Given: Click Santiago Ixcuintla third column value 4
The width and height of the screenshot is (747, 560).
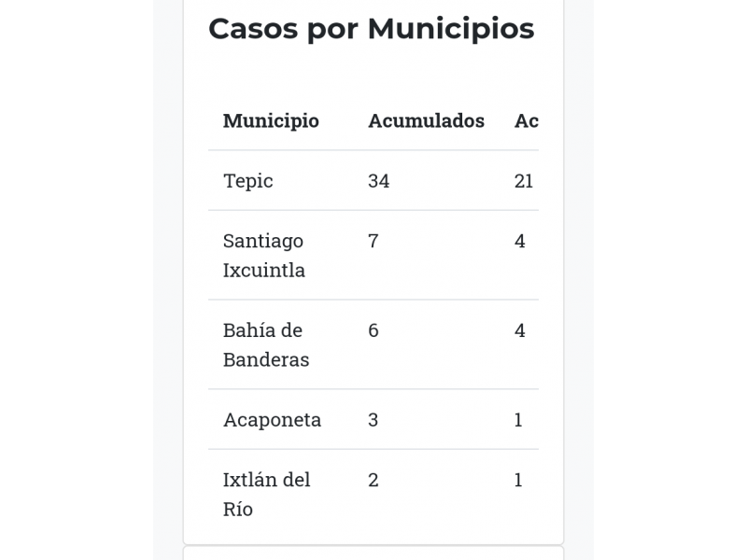Looking at the screenshot, I should click(x=520, y=241).
